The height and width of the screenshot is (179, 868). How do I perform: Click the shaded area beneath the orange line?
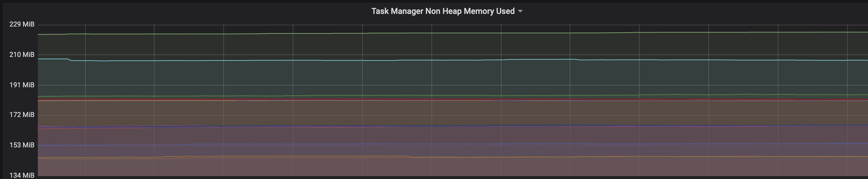coord(438,167)
